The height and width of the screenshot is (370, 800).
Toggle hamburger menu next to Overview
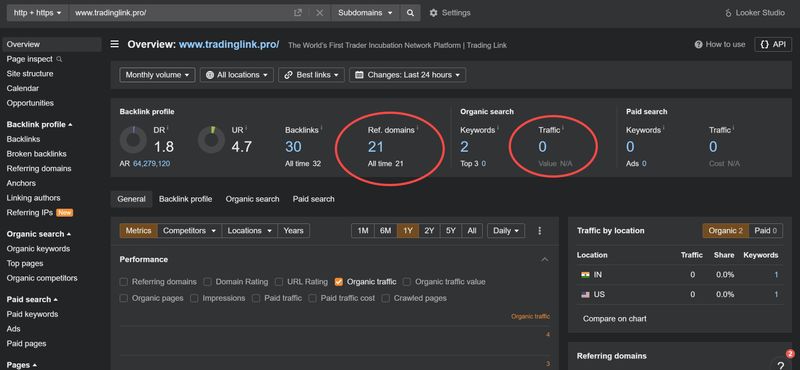pyautogui.click(x=115, y=44)
